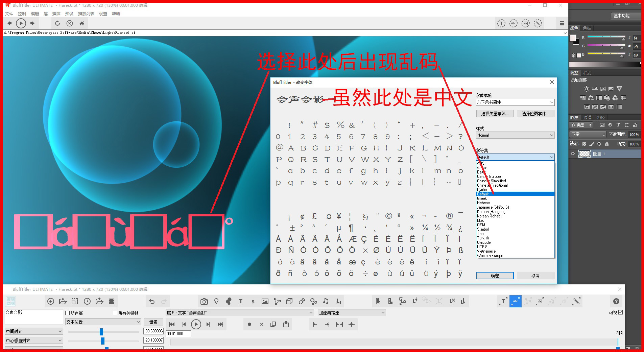644x352 pixels.
Task: Add a model layer with cube icon
Action: 289,301
